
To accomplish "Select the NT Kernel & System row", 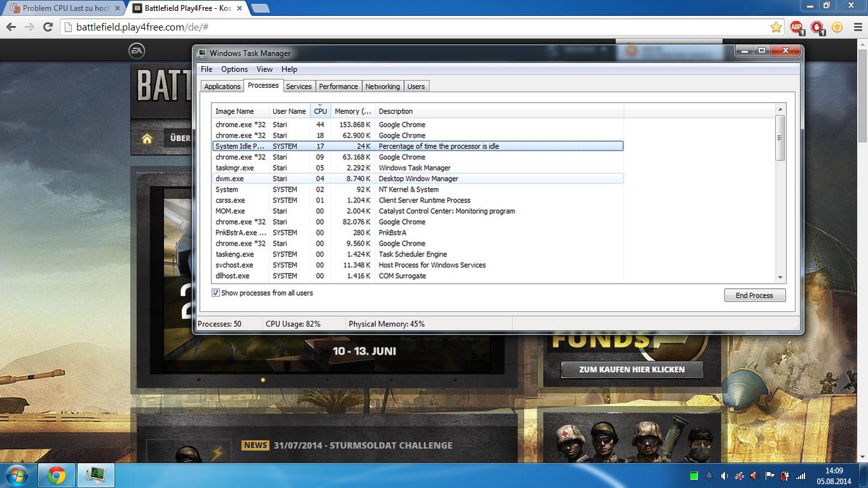I will click(x=418, y=190).
